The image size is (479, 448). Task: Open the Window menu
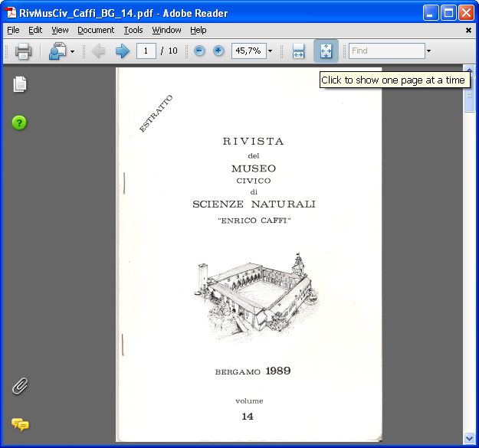pos(166,30)
